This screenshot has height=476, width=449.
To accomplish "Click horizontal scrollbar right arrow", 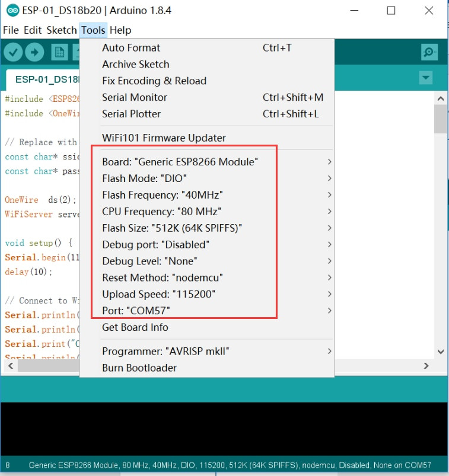I will click(426, 366).
